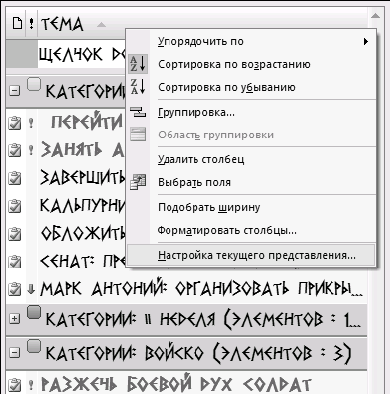The image size is (390, 394).
Task: Click task icon of 'Завершить' row
Action: [14, 178]
